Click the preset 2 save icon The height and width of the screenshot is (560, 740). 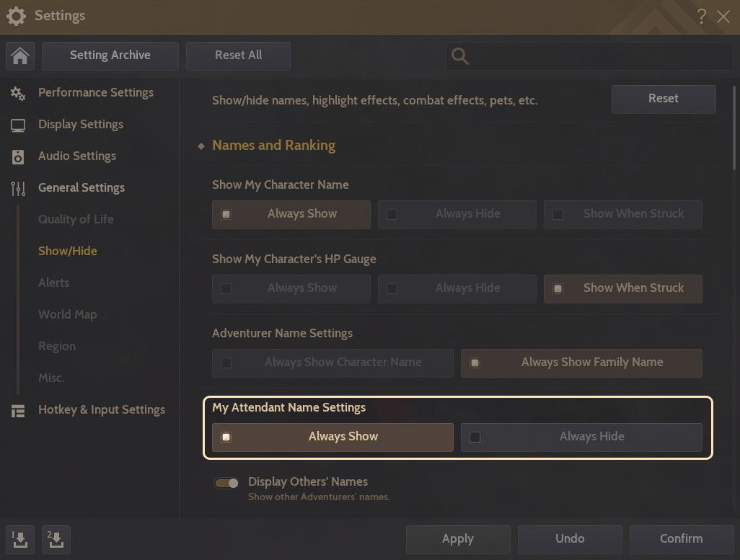(56, 539)
